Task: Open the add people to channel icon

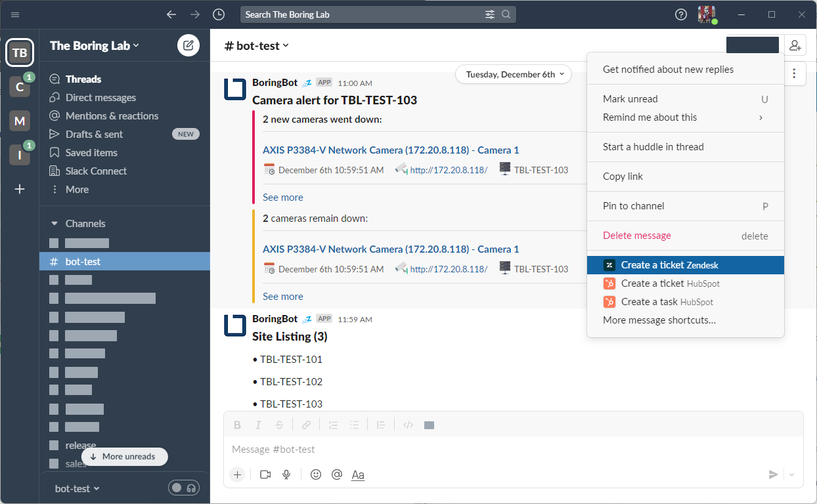Action: [795, 45]
